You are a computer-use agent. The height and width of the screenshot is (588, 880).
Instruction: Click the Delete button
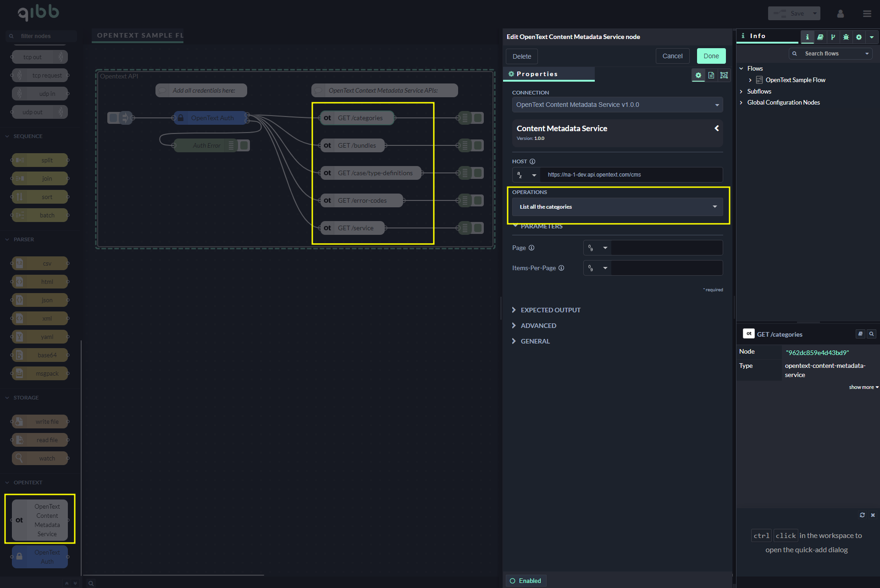tap(521, 56)
